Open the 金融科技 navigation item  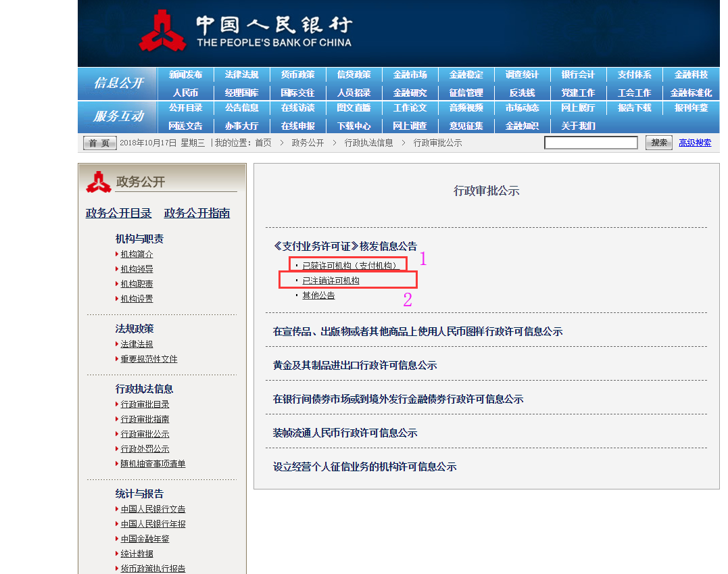coord(691,75)
